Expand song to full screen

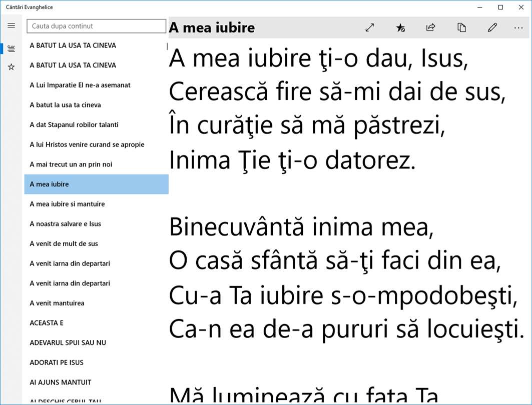click(x=370, y=27)
